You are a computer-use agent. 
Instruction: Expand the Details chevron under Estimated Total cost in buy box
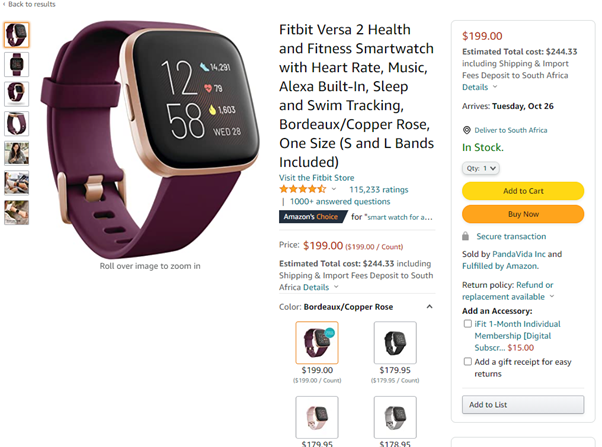click(x=495, y=86)
